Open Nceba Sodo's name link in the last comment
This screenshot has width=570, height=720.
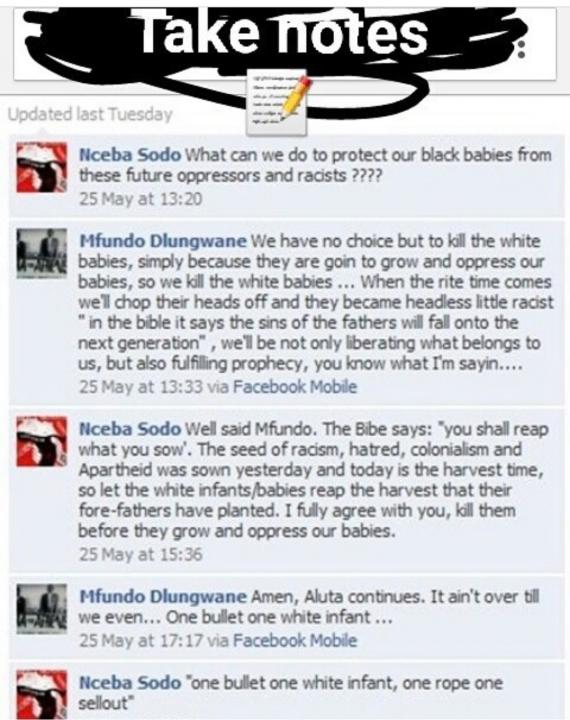[130, 683]
